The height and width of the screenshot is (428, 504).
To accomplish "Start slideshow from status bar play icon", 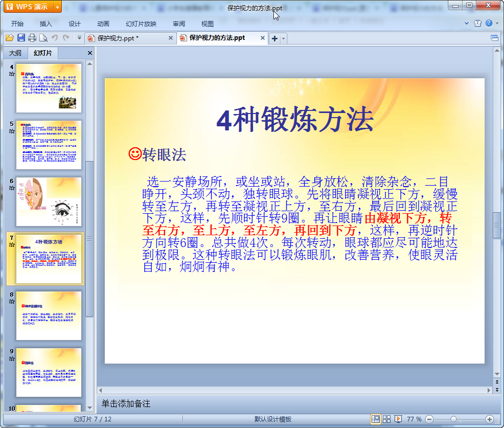I will 398,419.
